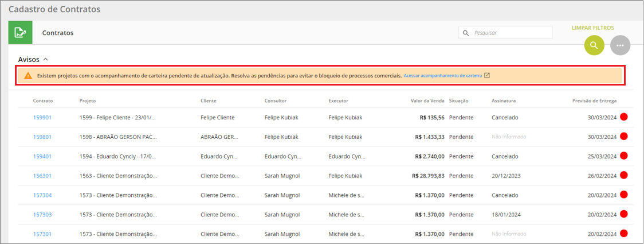
Task: Click the Pesquisar search input field
Action: [x=505, y=33]
